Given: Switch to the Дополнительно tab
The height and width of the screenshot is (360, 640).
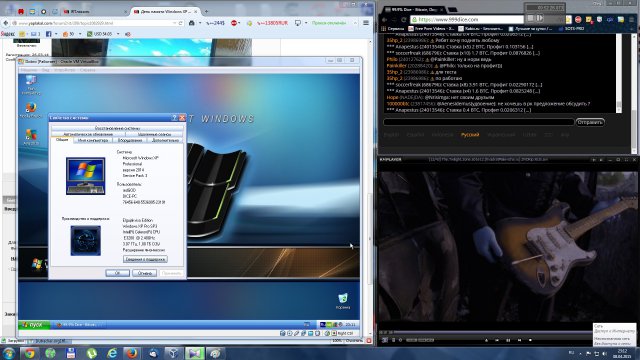Looking at the screenshot, I should tap(165, 140).
